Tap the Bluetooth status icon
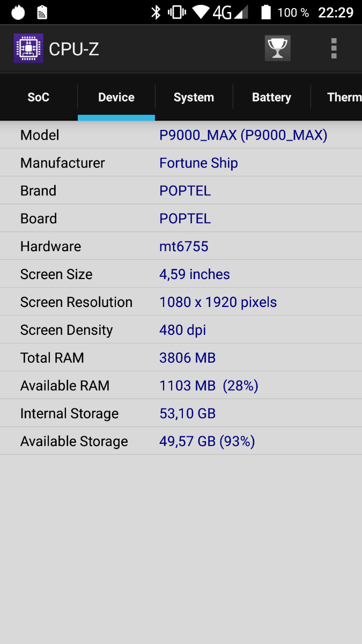 (156, 12)
